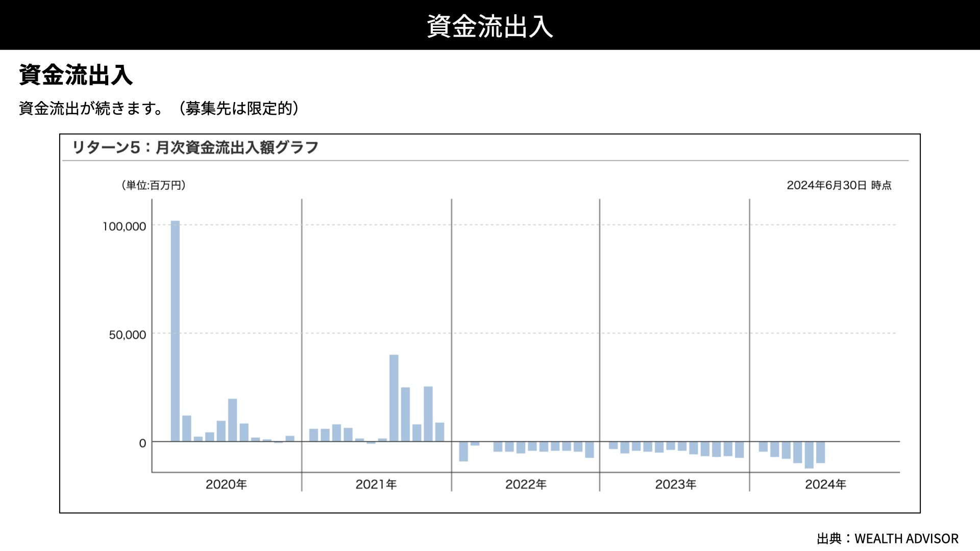The image size is (980, 551).
Task: Click the 2023年 x-axis label
Action: tap(676, 484)
